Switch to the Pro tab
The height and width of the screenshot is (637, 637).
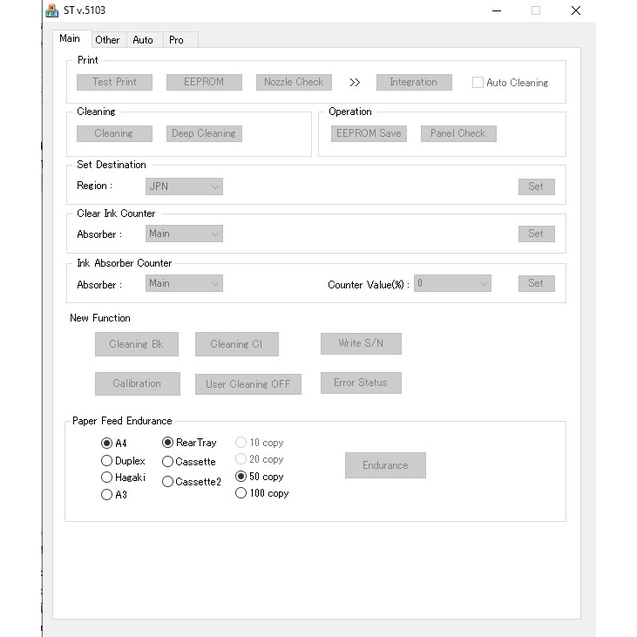click(x=176, y=40)
